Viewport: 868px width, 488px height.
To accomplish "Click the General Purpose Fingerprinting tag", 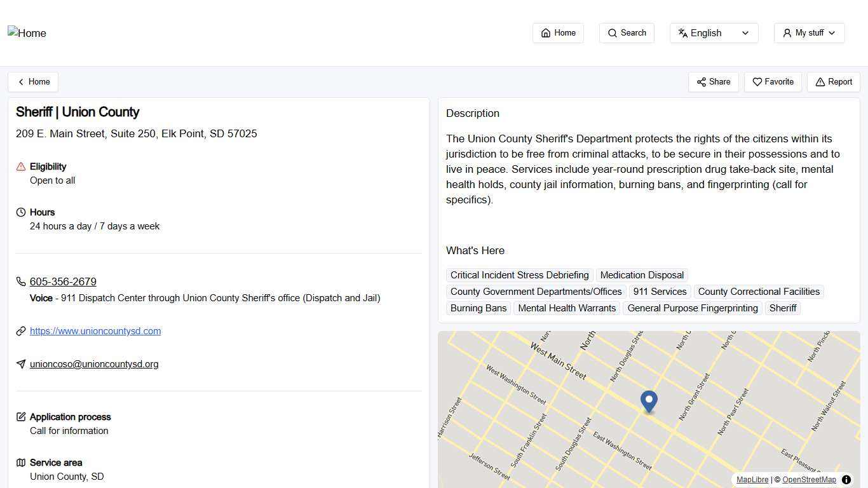I will click(693, 308).
